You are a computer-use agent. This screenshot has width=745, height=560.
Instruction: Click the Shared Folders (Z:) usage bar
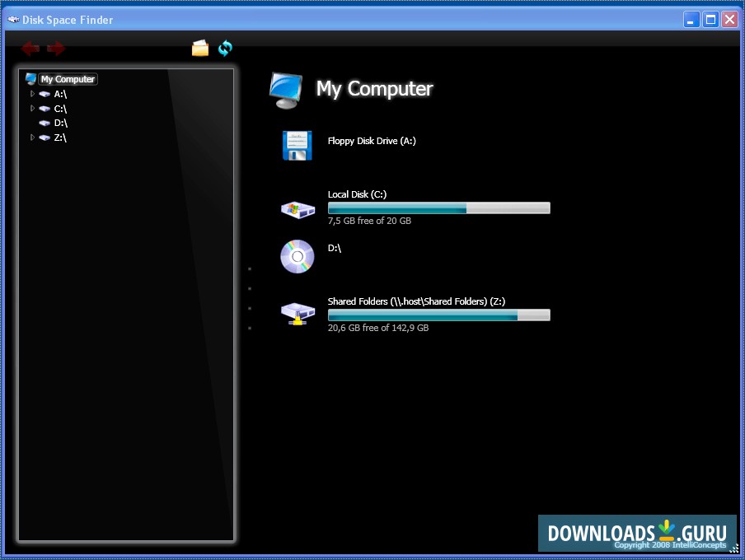pos(439,315)
